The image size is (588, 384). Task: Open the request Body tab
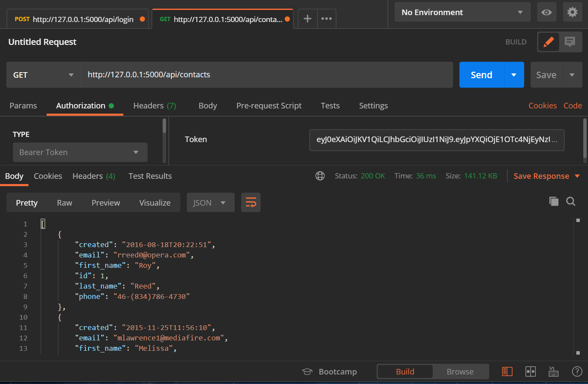208,105
